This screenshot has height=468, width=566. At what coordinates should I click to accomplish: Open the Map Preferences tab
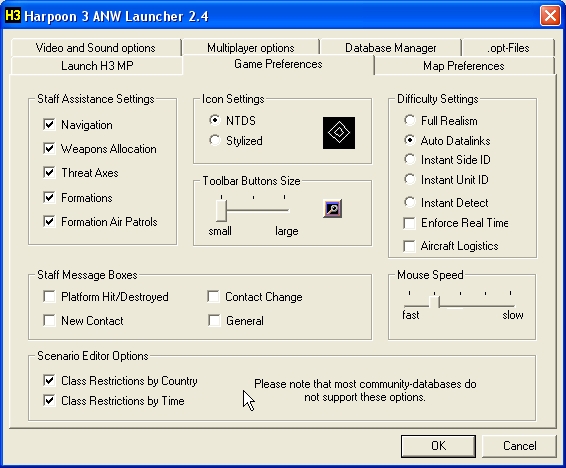click(464, 66)
